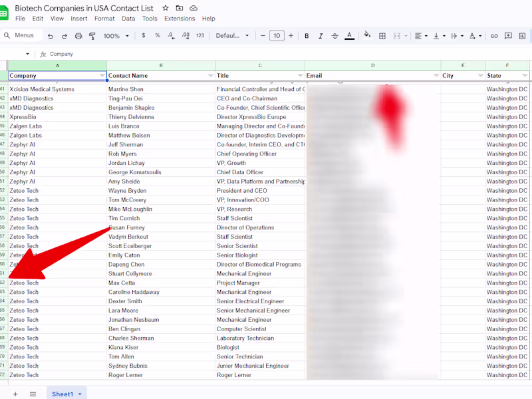Image resolution: width=532 pixels, height=399 pixels.
Task: Open the Borders icon
Action: pyautogui.click(x=382, y=35)
